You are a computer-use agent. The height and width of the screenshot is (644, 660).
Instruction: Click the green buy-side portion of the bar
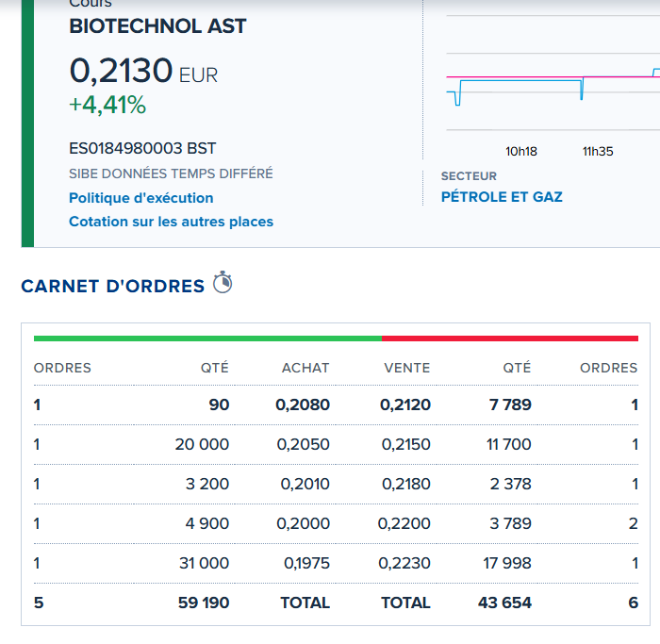pos(207,339)
